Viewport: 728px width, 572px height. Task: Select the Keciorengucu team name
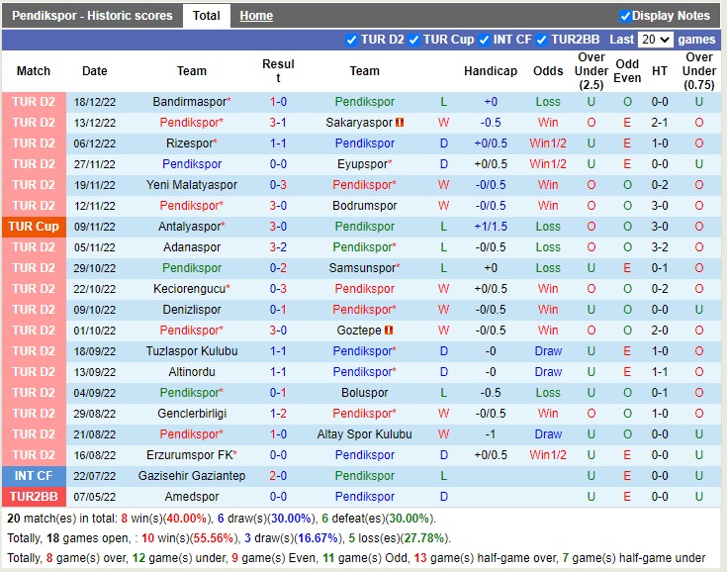[x=191, y=289]
